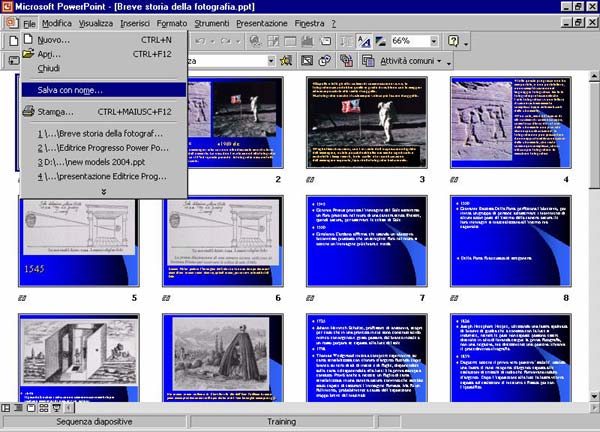Screen dimensions: 600x432
Task: Open the Presentazione menu
Action: coord(262,24)
